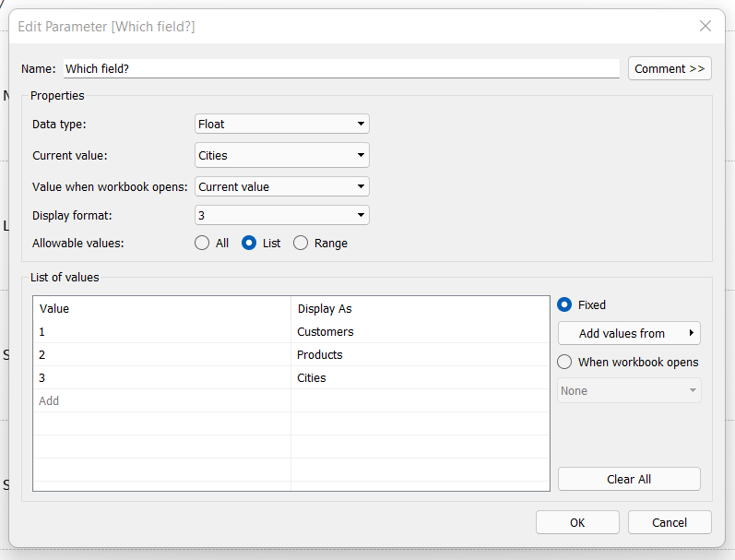Open the Current value dropdown
Viewport: 735px width, 560px height.
click(x=281, y=155)
